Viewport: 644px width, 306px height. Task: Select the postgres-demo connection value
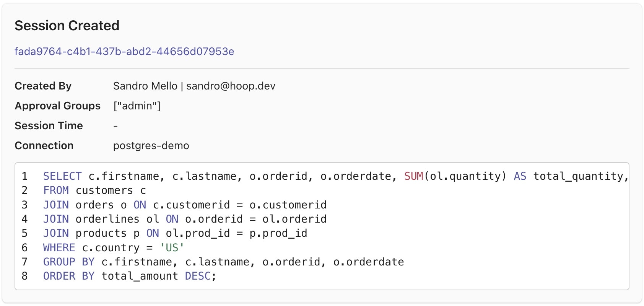pos(151,146)
